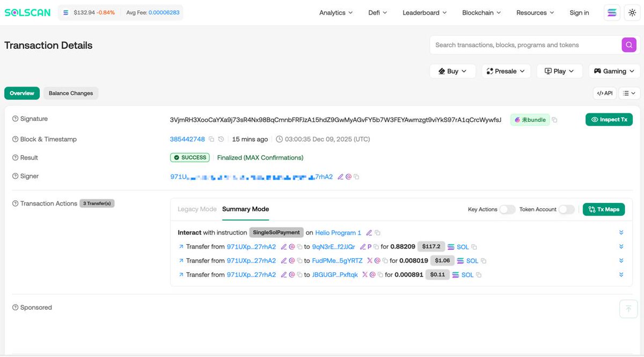Screen dimensions: 644x357
Task: Click the Solscan logo
Action: click(28, 12)
